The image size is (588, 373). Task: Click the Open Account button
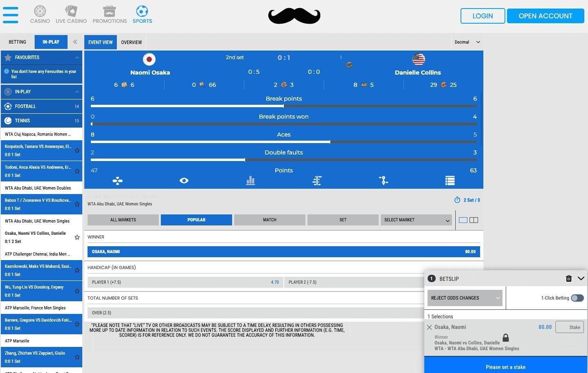point(546,16)
